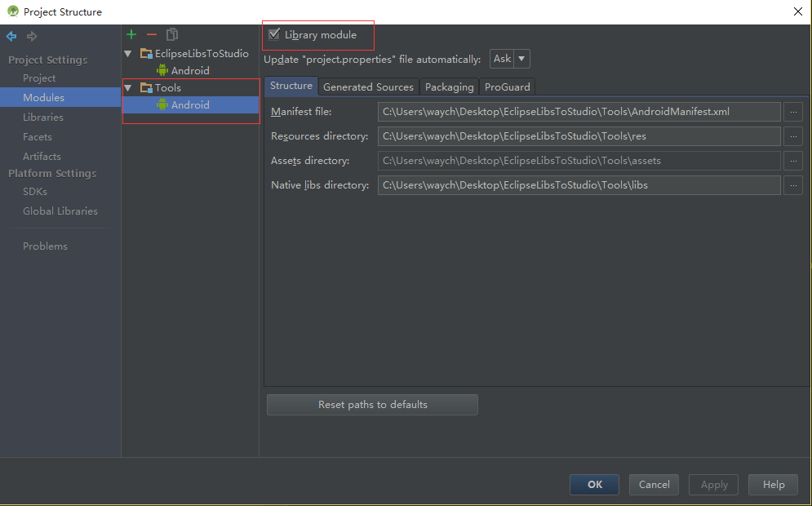Browse for Native libs directory with ellipsis button

[793, 185]
